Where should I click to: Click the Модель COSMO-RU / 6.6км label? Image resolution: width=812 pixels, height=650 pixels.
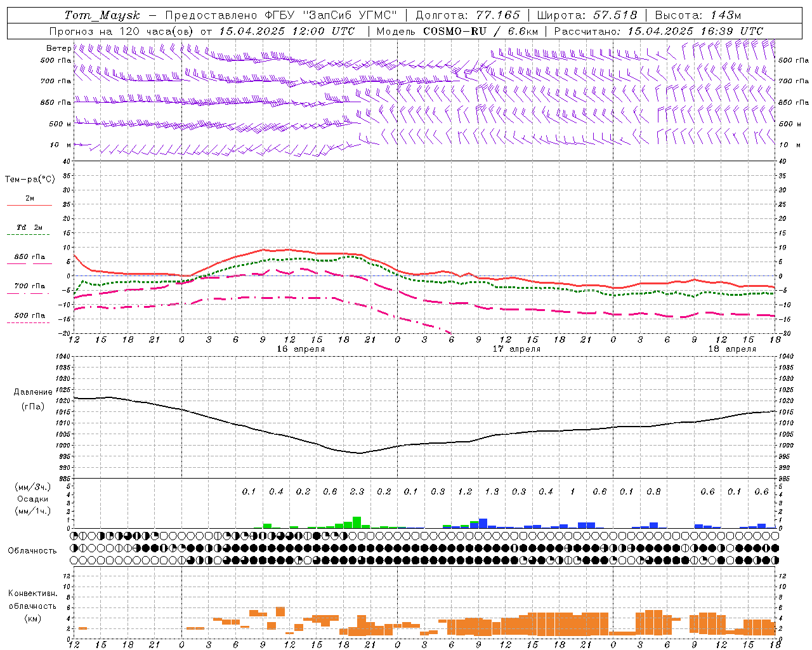[457, 30]
